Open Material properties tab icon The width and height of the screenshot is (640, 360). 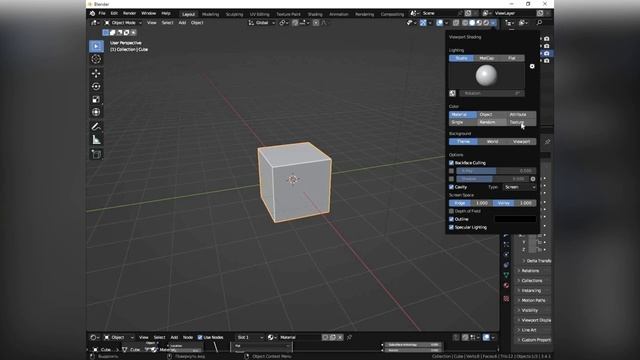pos(506,285)
